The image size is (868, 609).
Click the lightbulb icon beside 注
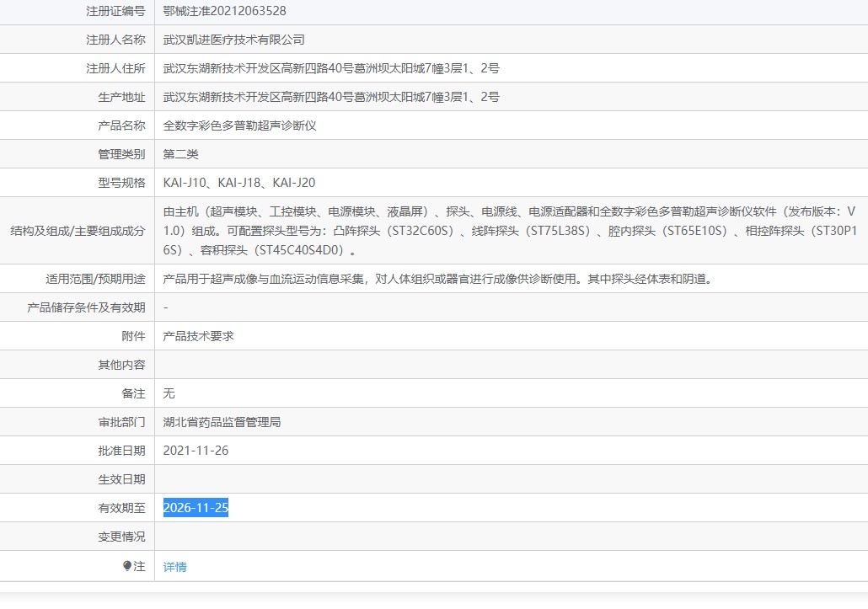pos(127,566)
